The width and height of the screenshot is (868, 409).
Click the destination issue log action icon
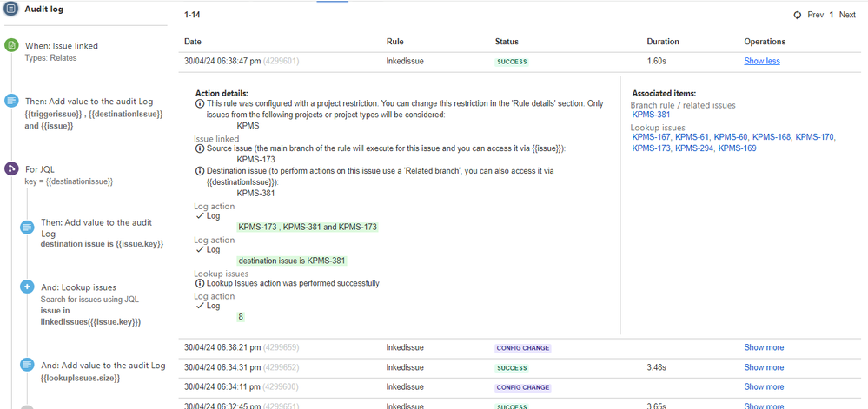click(27, 227)
